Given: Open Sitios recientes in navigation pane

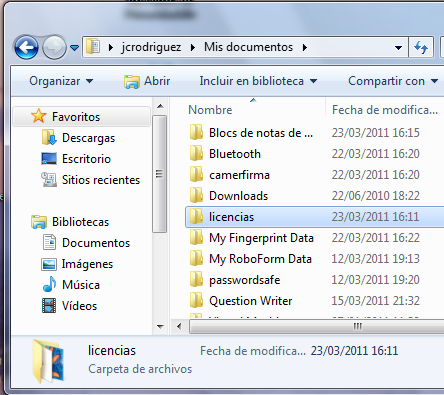Looking at the screenshot, I should coord(101,180).
